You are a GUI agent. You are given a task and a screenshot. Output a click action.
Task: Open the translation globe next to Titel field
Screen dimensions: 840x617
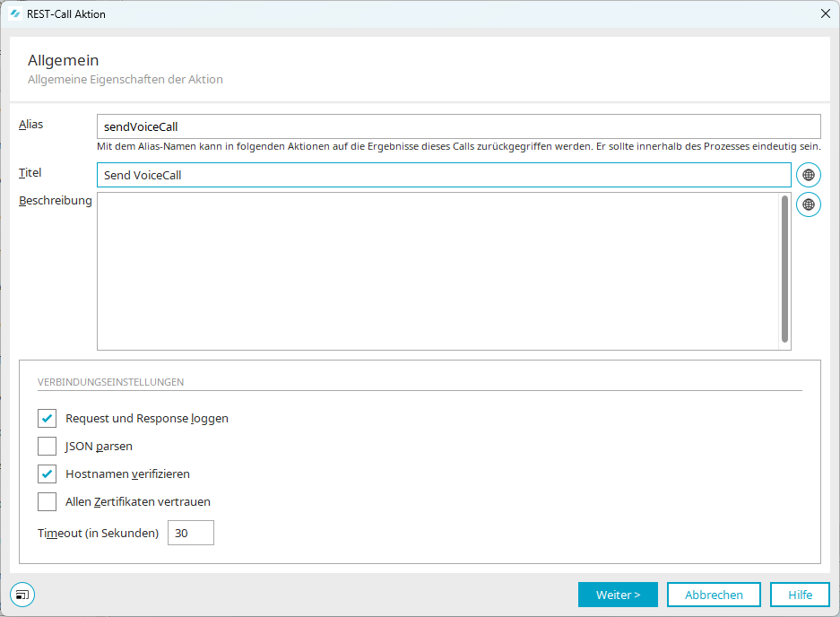[809, 175]
